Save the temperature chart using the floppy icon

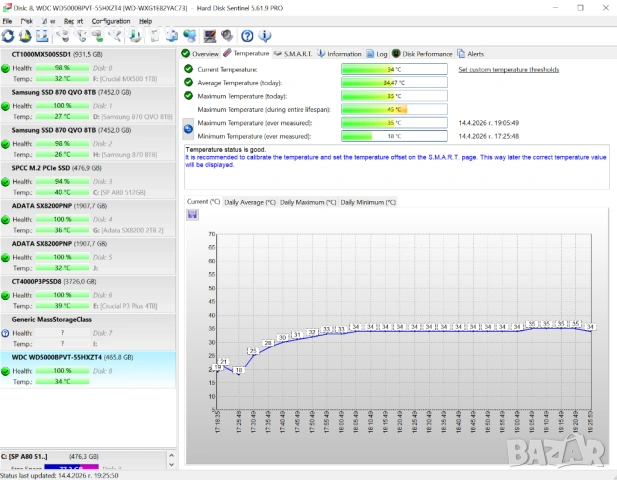click(x=192, y=214)
